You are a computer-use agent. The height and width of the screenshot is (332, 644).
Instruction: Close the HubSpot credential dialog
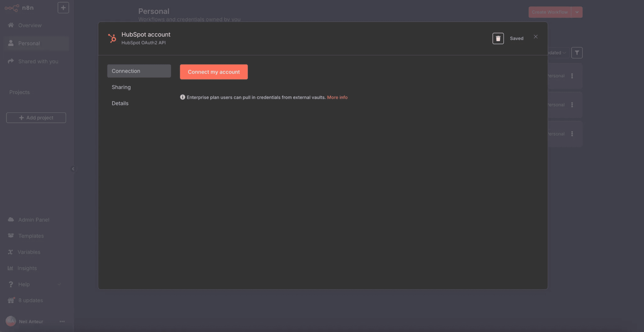(535, 37)
